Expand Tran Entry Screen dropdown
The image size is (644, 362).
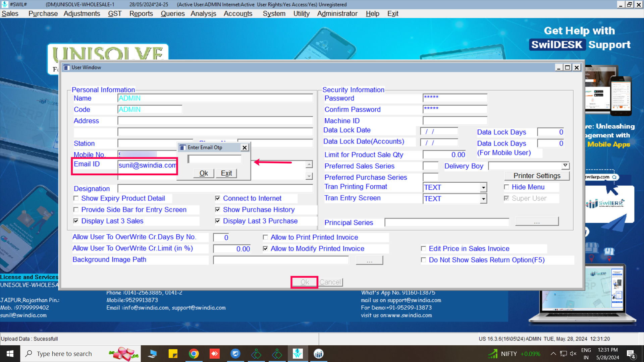click(x=483, y=199)
